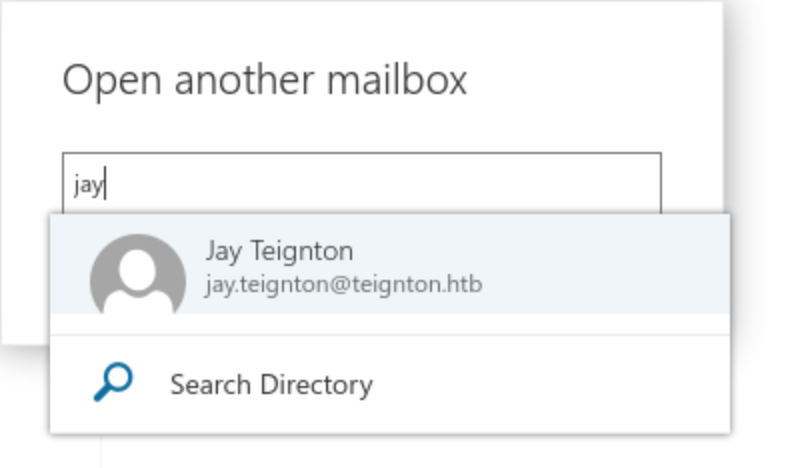Choose the jay.teignton@teignton.htb email address entry

(x=344, y=285)
